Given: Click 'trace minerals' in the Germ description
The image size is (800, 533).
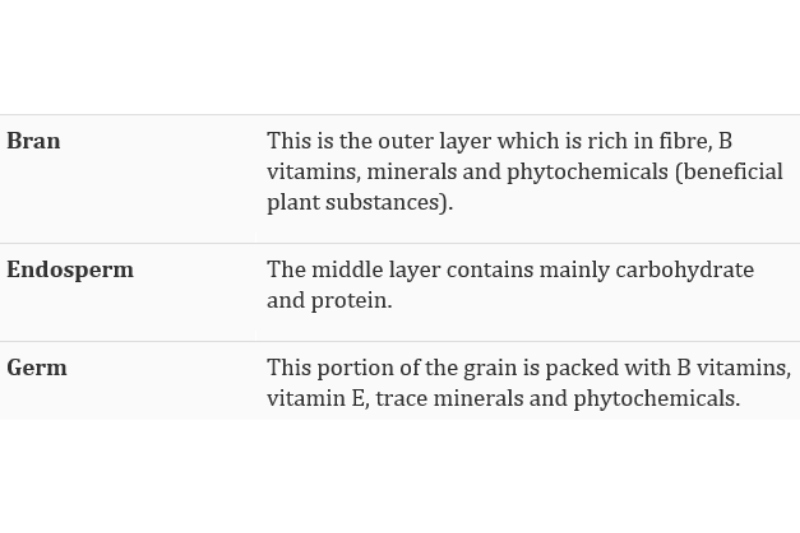Looking at the screenshot, I should 446,397.
